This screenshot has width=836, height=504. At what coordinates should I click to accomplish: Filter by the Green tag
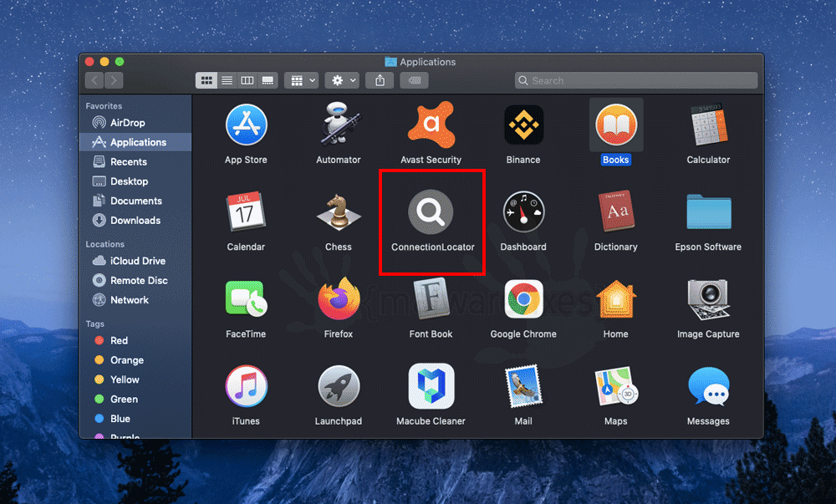[135, 399]
